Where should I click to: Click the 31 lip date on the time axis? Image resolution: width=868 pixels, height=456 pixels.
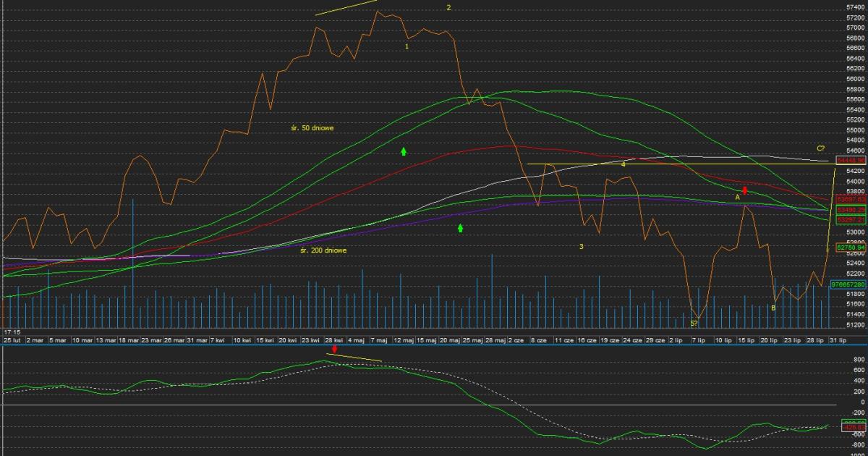tap(837, 339)
